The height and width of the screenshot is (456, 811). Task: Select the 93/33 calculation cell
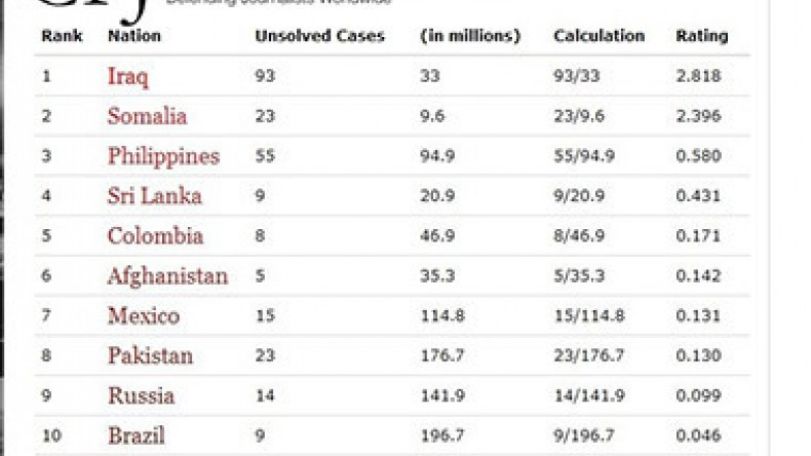click(x=577, y=76)
